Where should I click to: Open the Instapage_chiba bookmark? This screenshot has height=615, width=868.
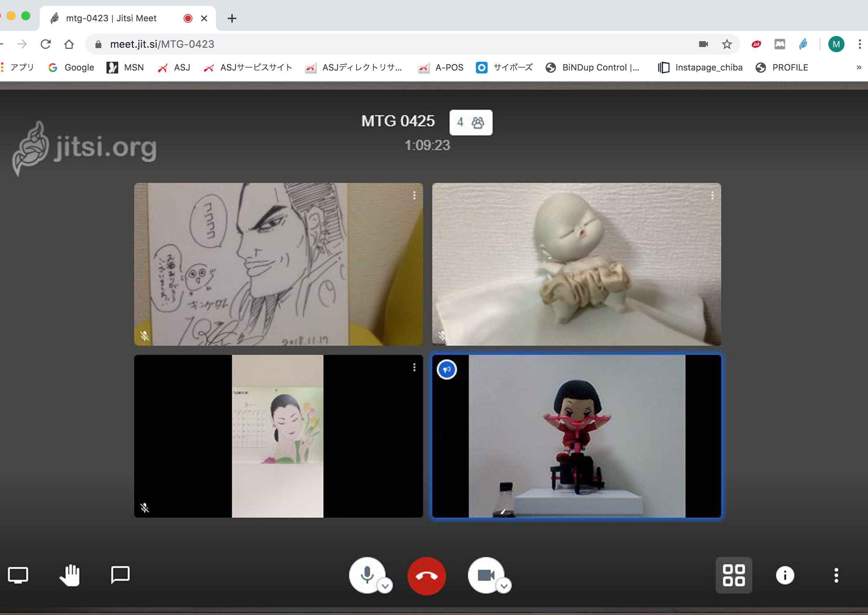pyautogui.click(x=700, y=67)
